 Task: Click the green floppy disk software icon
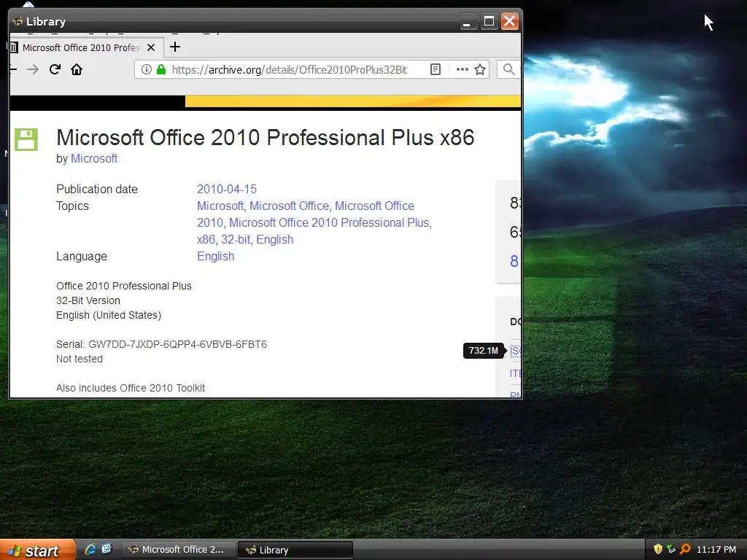[x=26, y=139]
